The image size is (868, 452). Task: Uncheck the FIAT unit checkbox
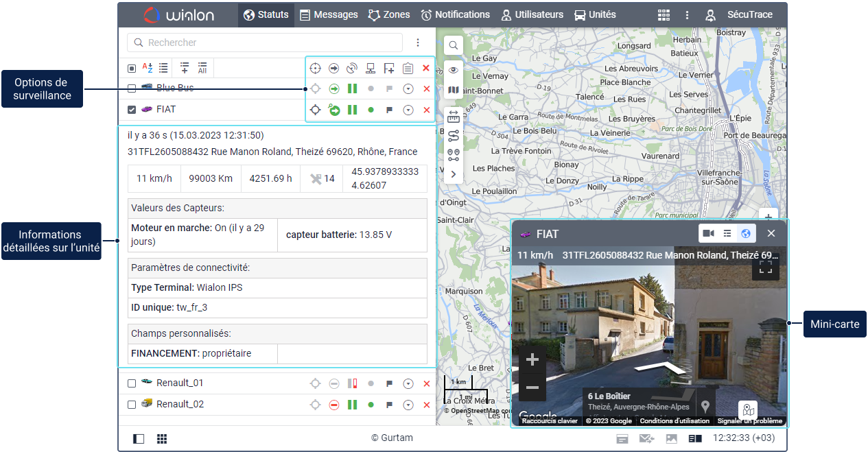[x=132, y=109]
